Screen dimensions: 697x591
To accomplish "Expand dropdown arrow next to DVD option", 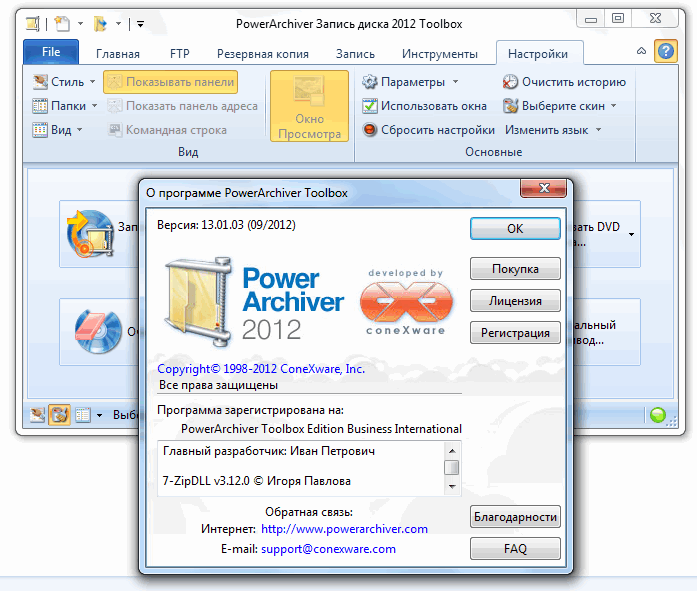I will click(x=631, y=234).
